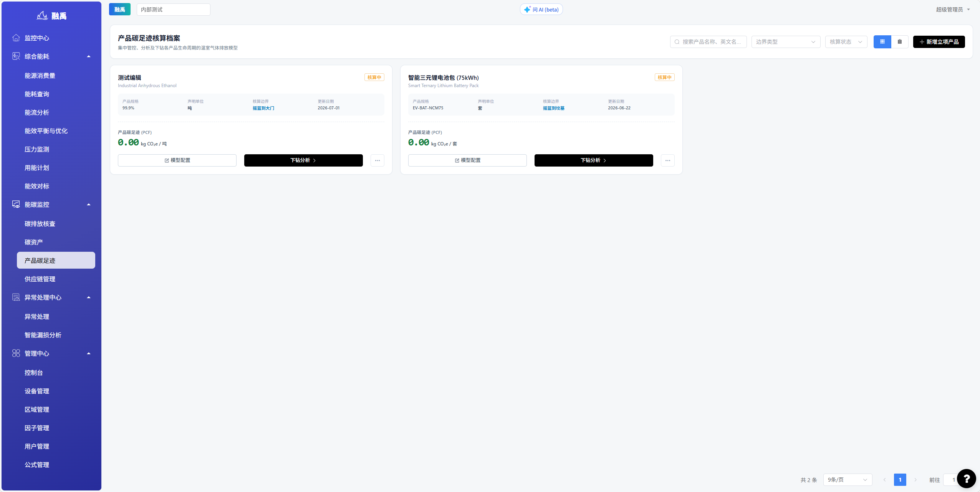Open the help question mark bubble
The height and width of the screenshot is (492, 980).
(966, 479)
